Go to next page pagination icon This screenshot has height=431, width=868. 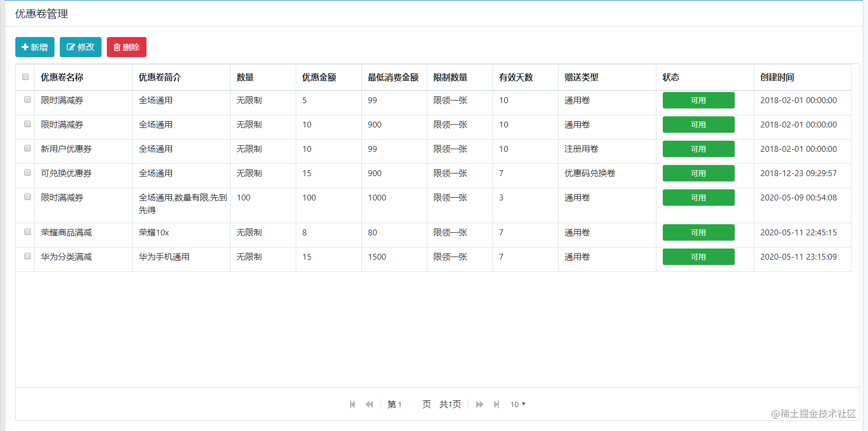479,405
